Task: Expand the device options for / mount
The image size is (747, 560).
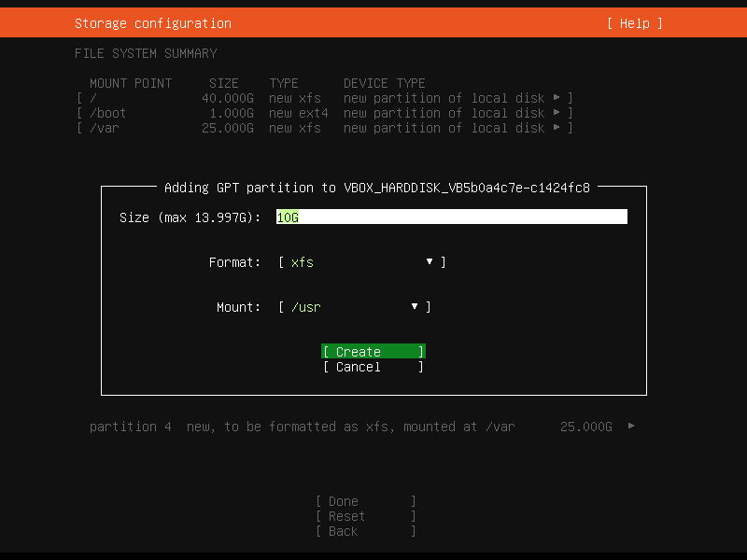Action: click(x=557, y=98)
